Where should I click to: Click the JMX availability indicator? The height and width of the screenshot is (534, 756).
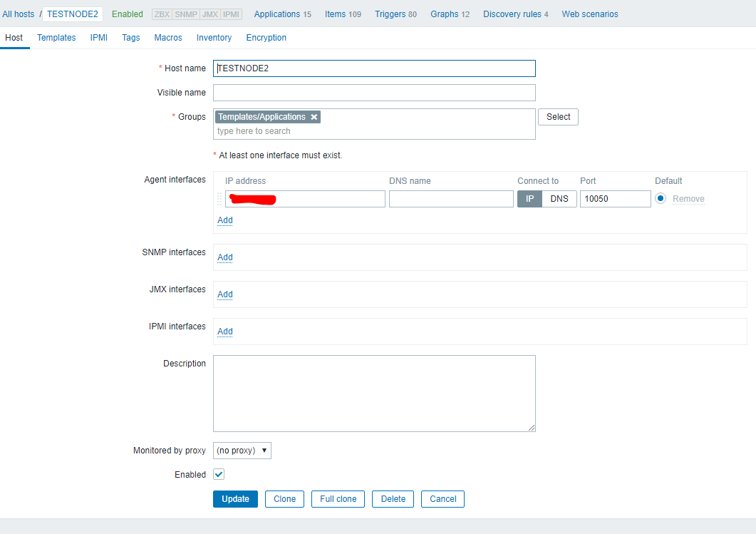click(209, 14)
